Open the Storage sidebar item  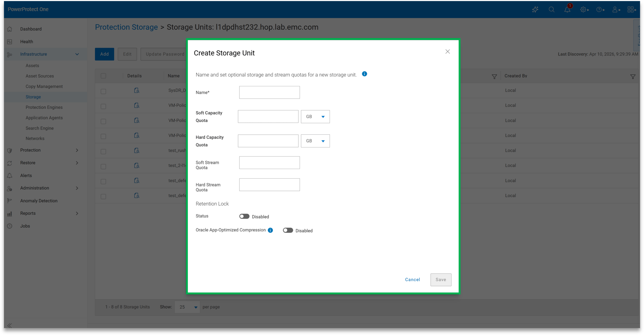[33, 97]
